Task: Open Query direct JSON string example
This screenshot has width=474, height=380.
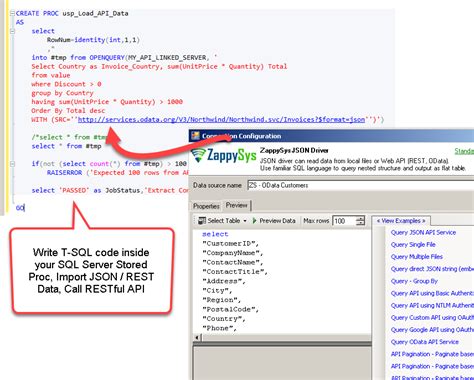Action: [432, 269]
